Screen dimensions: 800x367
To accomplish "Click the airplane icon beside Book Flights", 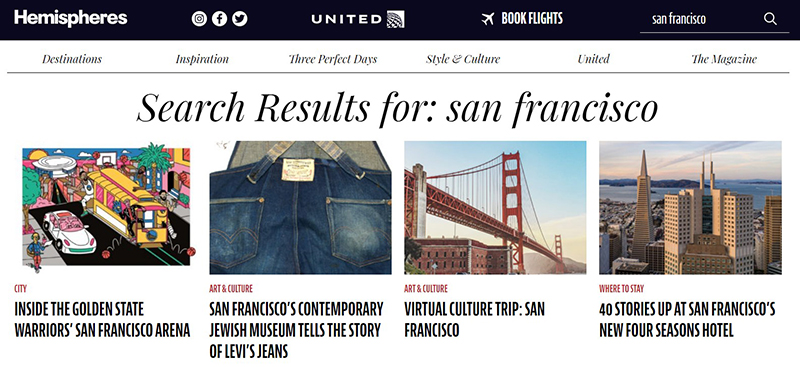I will pyautogui.click(x=488, y=19).
